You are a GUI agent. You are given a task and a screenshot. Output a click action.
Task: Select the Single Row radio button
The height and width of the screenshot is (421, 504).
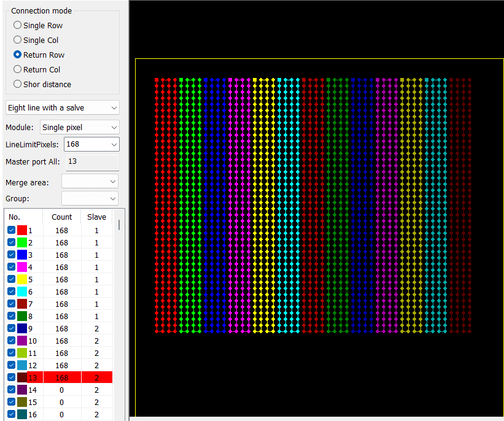tap(18, 25)
